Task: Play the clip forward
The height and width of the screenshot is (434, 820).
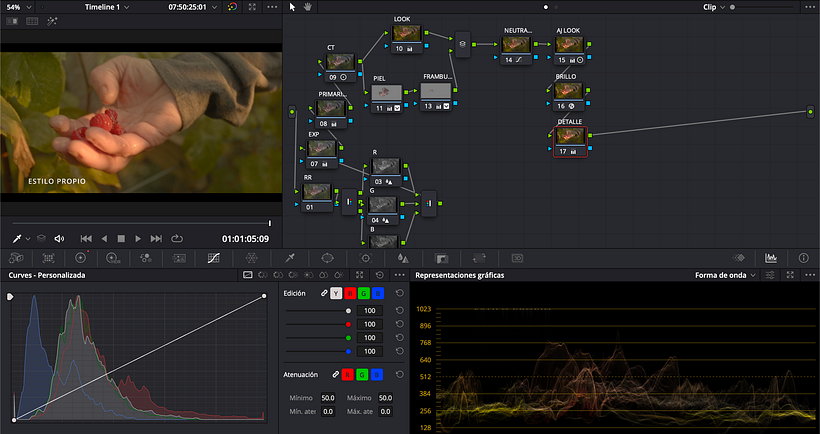Action: [138, 238]
